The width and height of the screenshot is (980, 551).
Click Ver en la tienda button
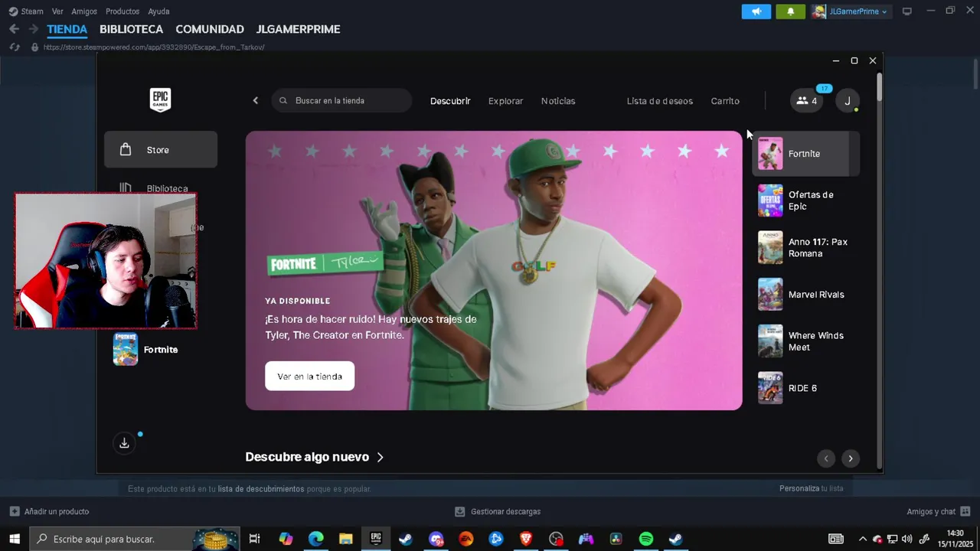click(x=309, y=376)
